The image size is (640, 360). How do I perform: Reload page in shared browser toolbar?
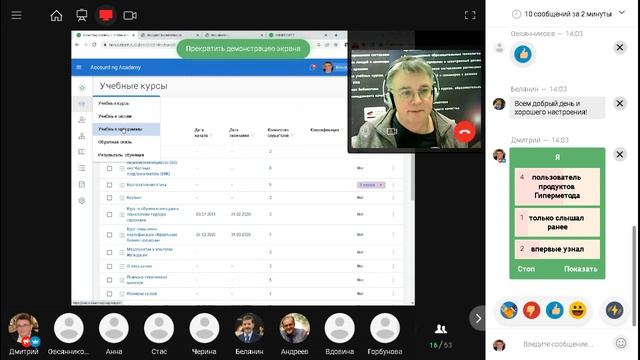[x=94, y=44]
